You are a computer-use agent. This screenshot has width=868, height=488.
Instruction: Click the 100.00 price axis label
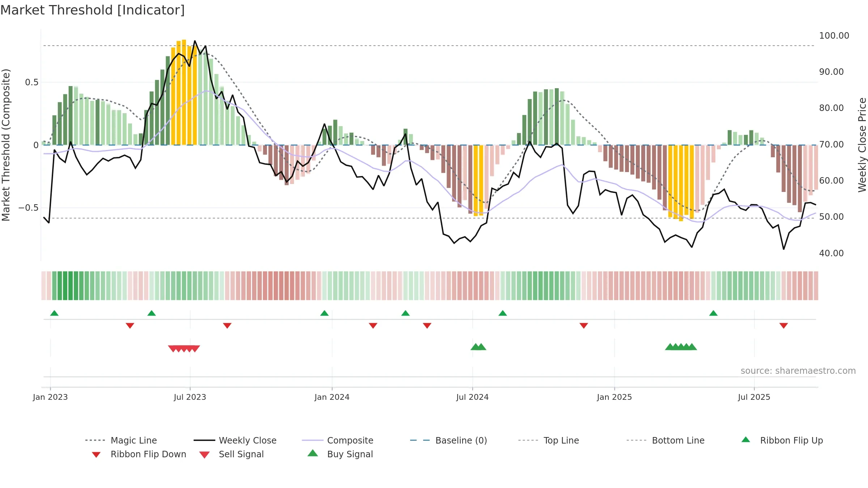click(x=834, y=35)
